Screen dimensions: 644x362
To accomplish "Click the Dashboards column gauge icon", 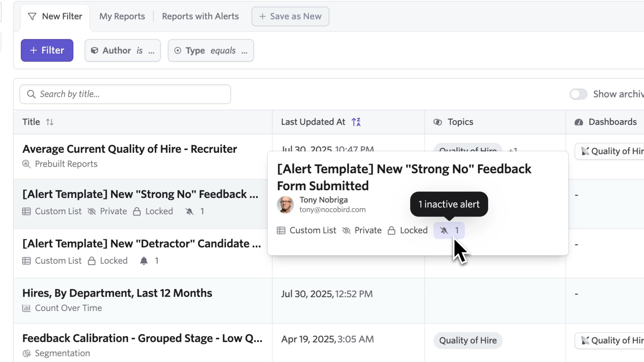I will pos(578,122).
